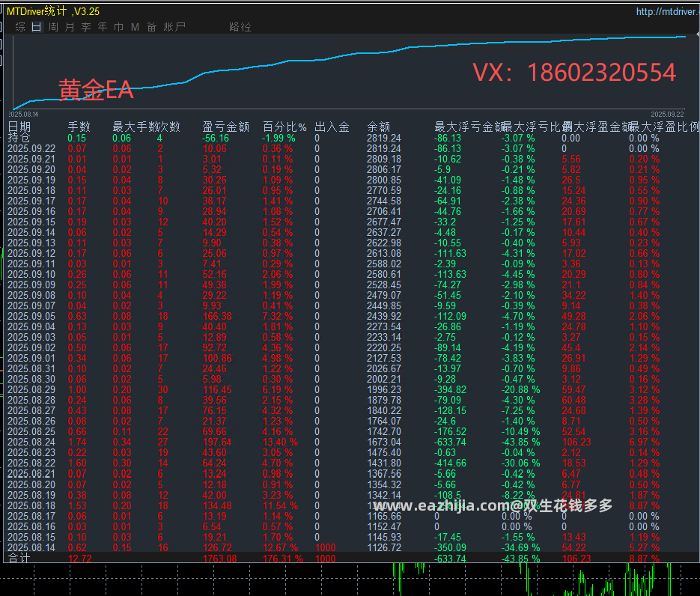
Task: Click trade count 27 on 2025.08.24
Action: (x=163, y=443)
